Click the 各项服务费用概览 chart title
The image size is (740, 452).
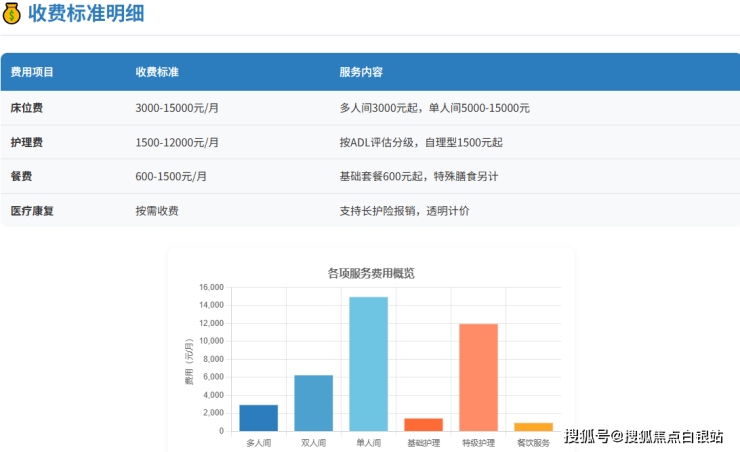click(371, 272)
